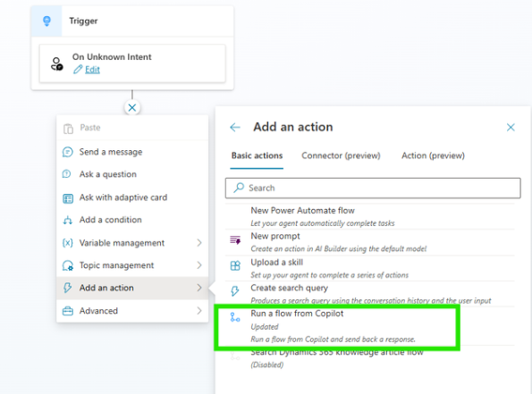Open the Edit link under On Unknown Intent
Image resolution: width=532 pixels, height=394 pixels.
(x=92, y=70)
